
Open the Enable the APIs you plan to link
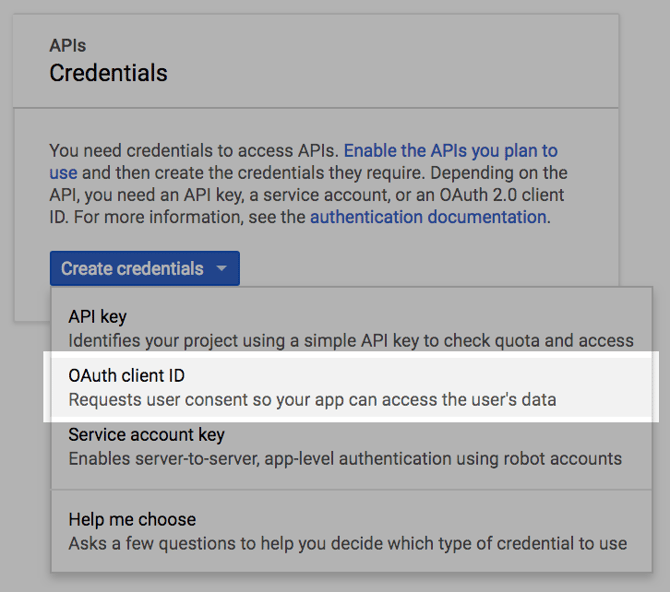coord(451,151)
